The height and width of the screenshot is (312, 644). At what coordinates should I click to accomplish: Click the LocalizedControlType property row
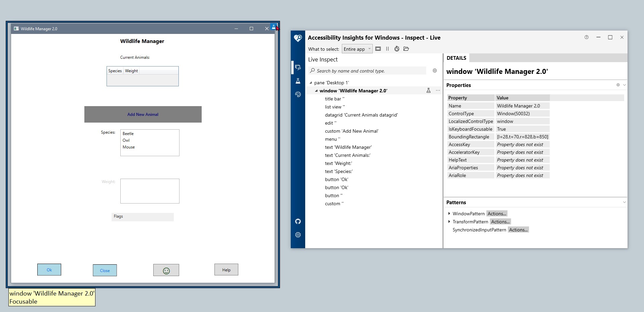498,121
